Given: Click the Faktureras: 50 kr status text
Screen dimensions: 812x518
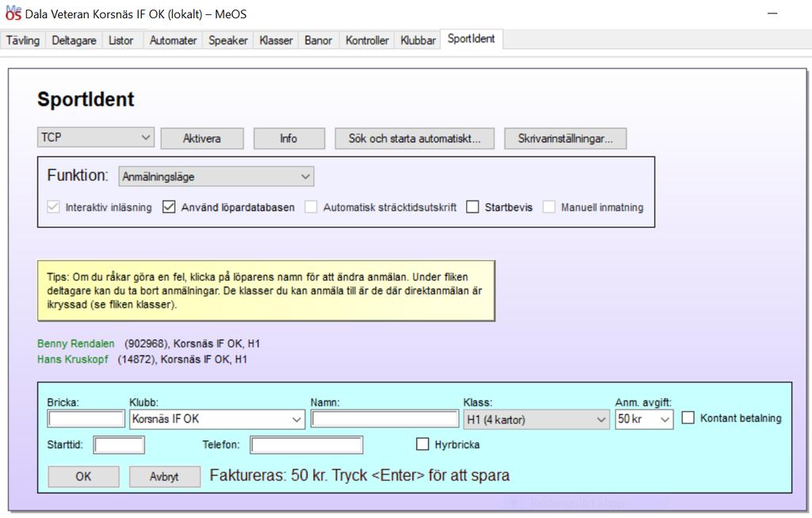Looking at the screenshot, I should point(359,475).
